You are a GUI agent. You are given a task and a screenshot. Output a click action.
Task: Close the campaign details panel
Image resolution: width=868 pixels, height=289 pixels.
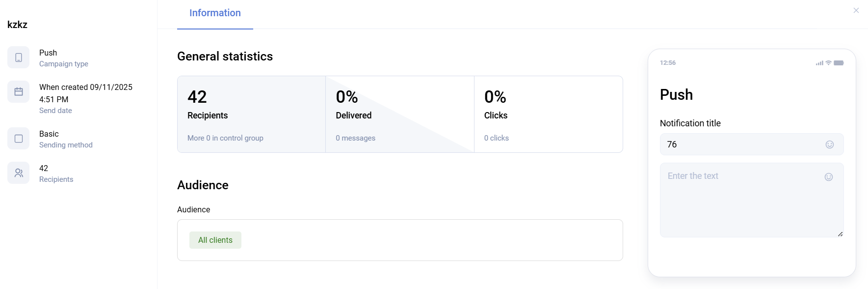point(856,10)
